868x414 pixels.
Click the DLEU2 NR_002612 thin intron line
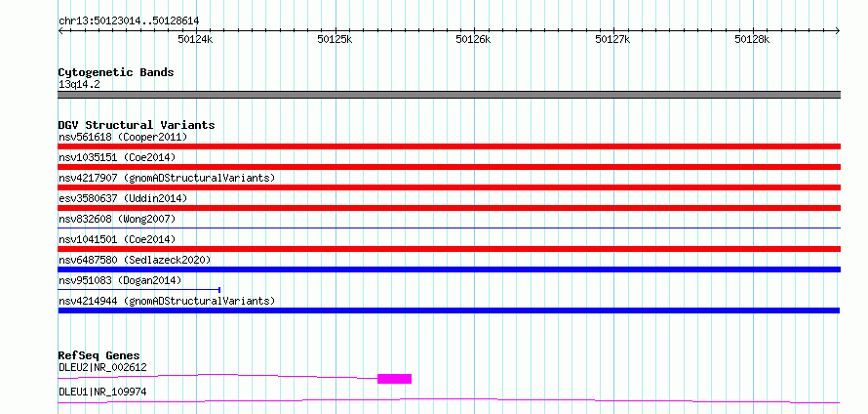[x=217, y=376]
